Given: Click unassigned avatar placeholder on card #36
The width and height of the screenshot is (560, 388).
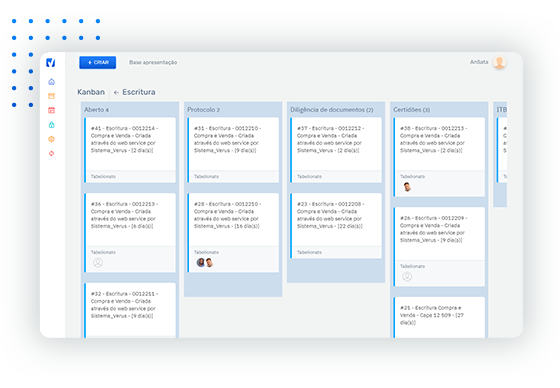Looking at the screenshot, I should 98,263.
